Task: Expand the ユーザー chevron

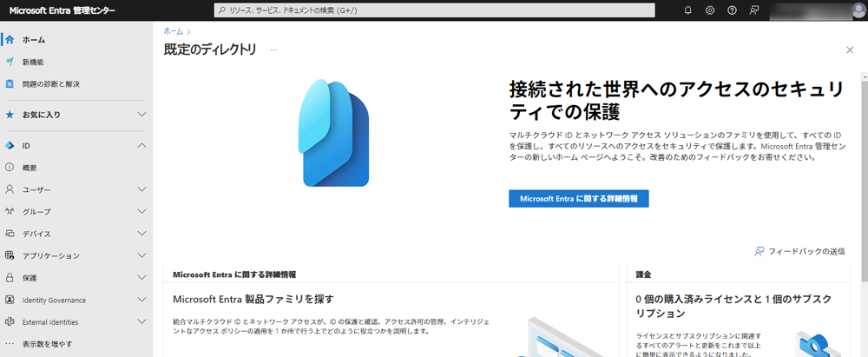Action: [x=141, y=189]
